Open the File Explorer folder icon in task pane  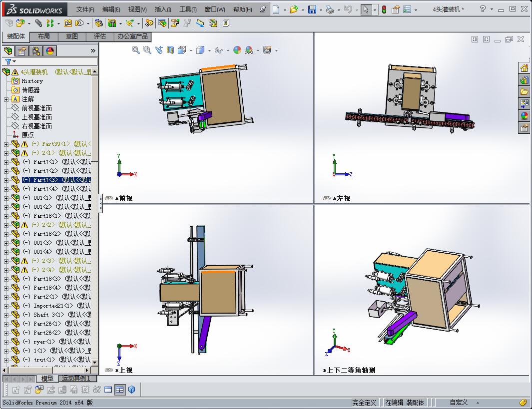click(524, 92)
